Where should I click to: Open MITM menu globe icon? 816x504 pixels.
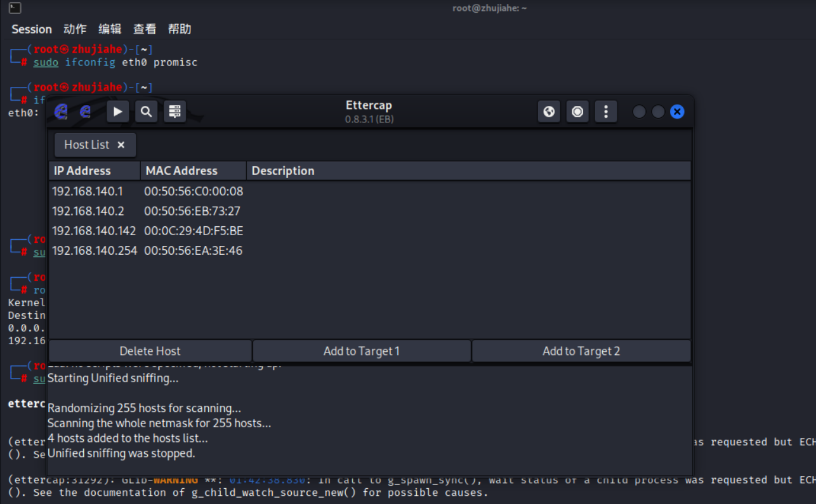[x=549, y=112]
